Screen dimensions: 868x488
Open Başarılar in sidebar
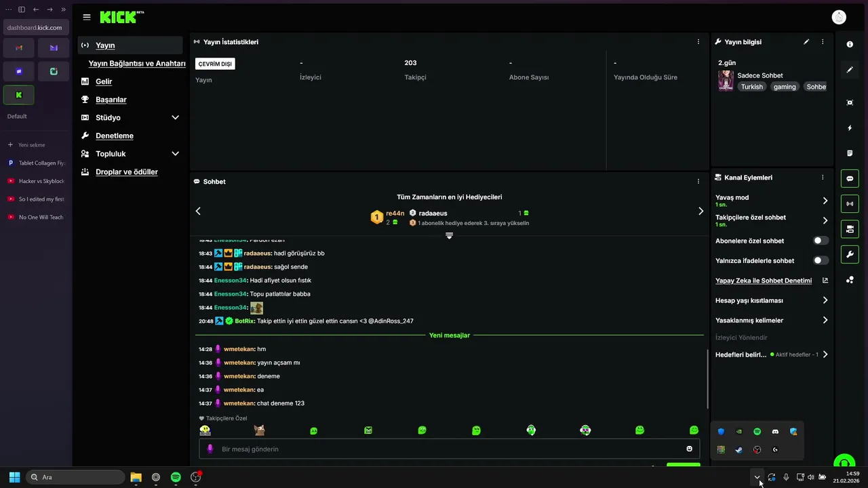pyautogui.click(x=111, y=100)
